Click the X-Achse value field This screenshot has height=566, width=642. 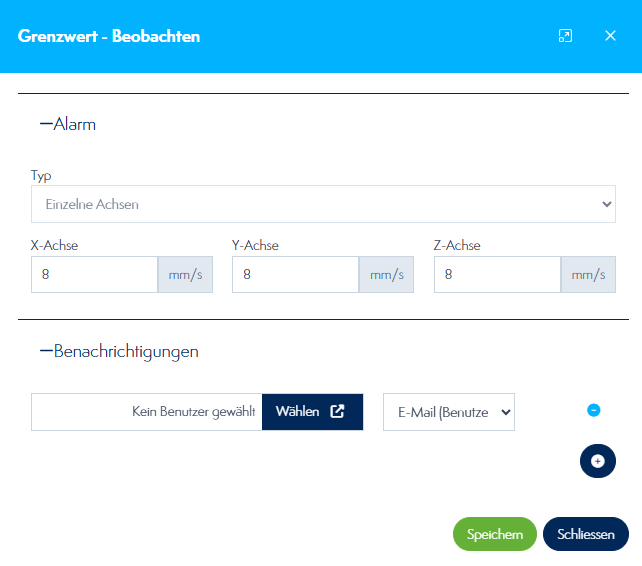click(94, 274)
